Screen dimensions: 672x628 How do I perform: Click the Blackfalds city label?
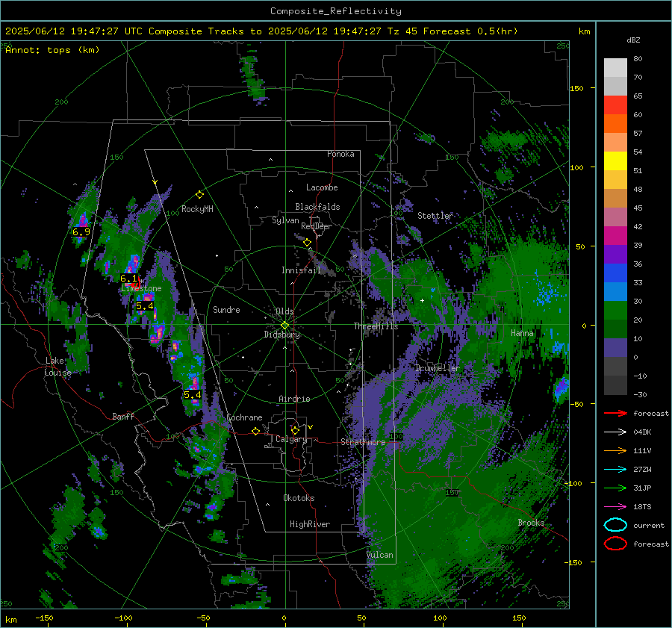tap(317, 207)
